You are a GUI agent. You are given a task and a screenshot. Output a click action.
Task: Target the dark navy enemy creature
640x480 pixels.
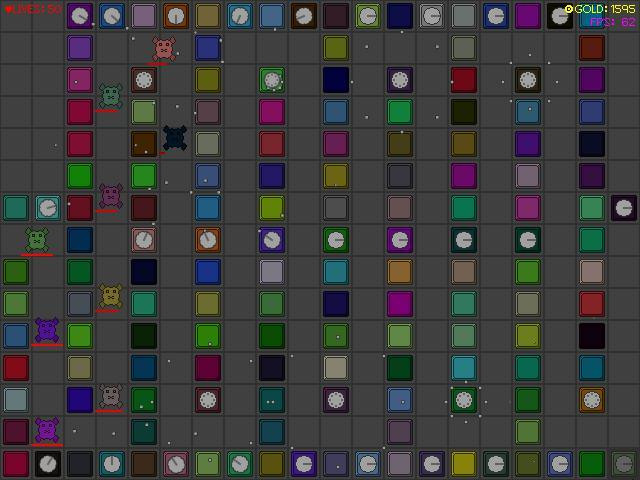pyautogui.click(x=175, y=138)
